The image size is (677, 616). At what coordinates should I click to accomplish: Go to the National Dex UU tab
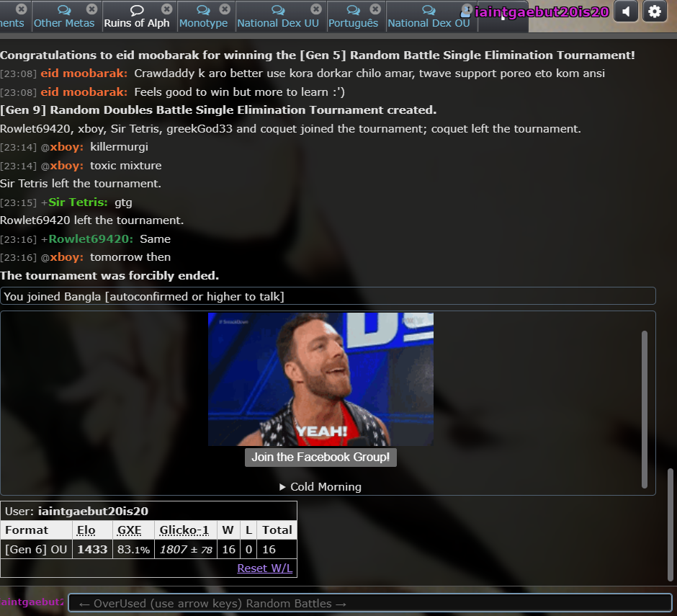[282, 16]
